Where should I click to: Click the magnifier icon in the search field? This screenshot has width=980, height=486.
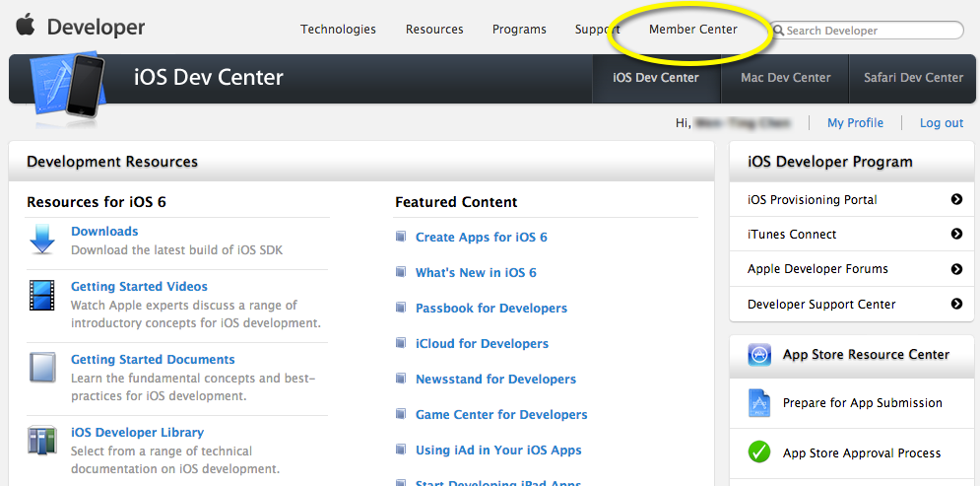[x=779, y=30]
